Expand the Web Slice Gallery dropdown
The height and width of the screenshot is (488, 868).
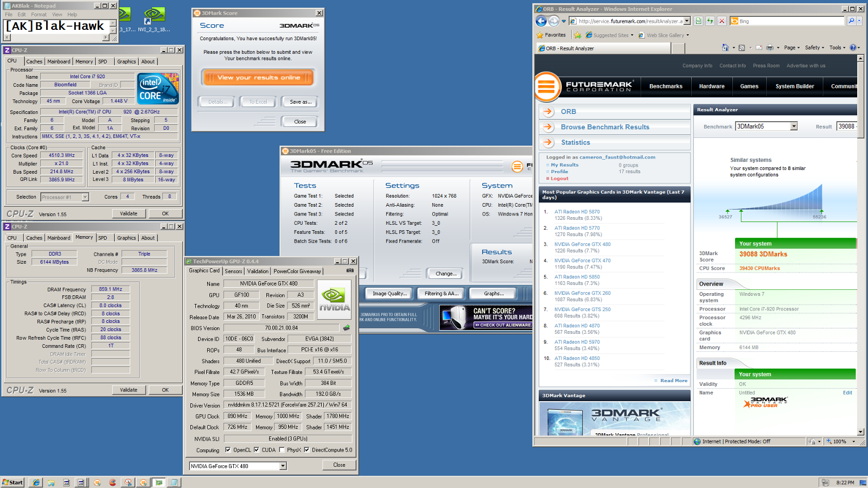click(x=688, y=35)
